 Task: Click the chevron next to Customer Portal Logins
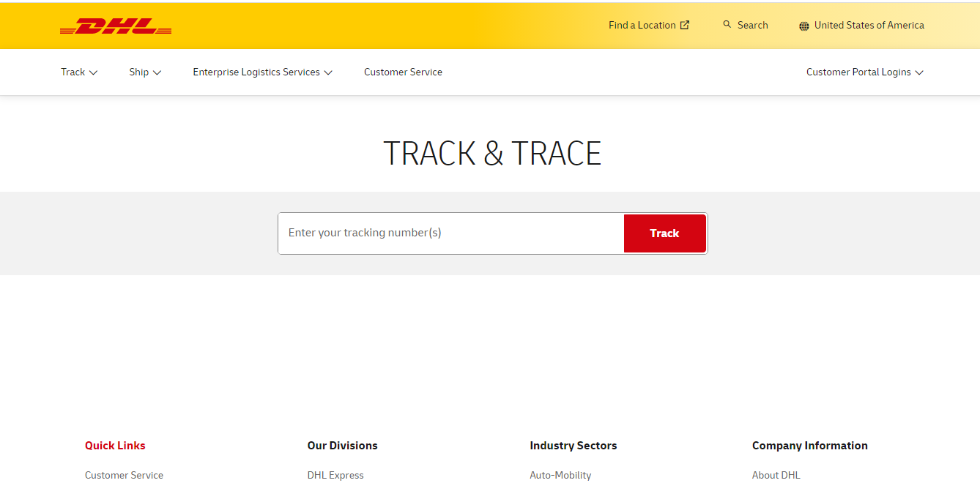click(x=919, y=72)
